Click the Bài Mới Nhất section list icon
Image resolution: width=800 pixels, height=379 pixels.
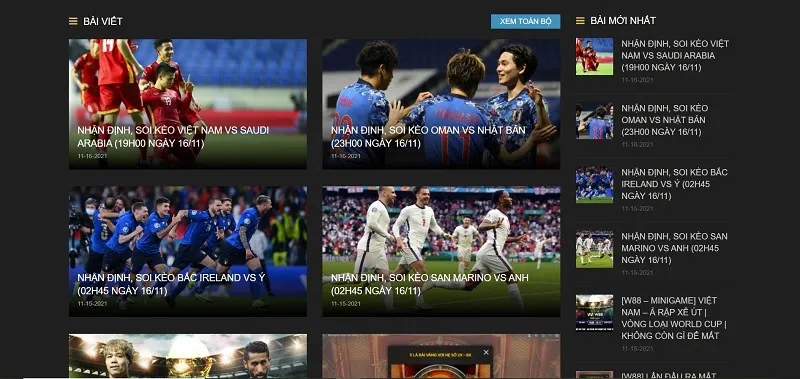pyautogui.click(x=580, y=20)
